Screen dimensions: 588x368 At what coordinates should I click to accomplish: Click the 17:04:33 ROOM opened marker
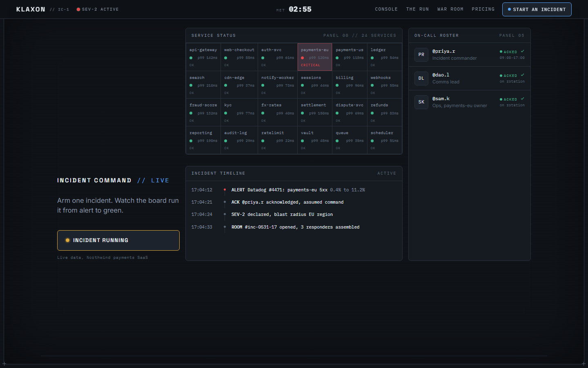pyautogui.click(x=225, y=227)
